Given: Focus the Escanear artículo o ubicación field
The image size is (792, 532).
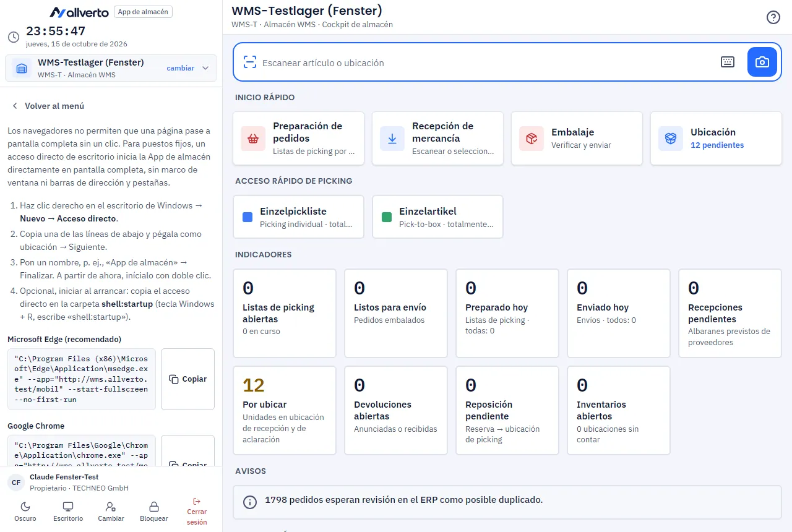Looking at the screenshot, I should tap(486, 62).
